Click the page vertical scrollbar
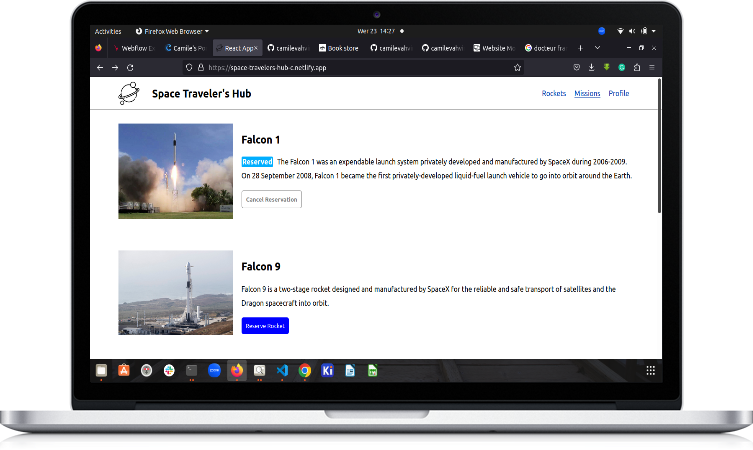The height and width of the screenshot is (450, 753). click(x=659, y=145)
